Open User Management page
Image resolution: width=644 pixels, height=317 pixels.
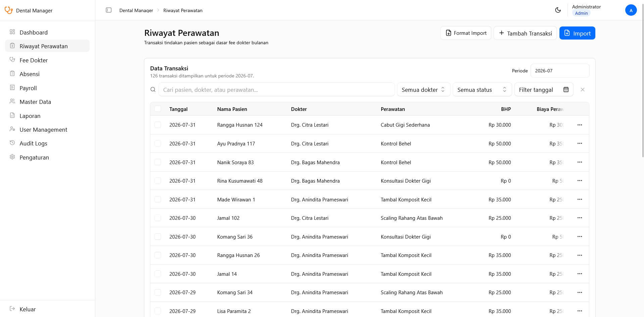[47, 129]
